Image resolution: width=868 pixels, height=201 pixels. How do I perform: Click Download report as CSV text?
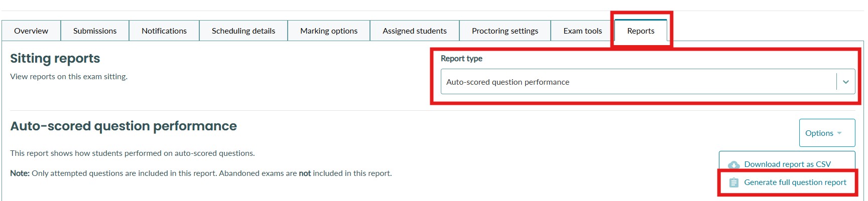[787, 164]
